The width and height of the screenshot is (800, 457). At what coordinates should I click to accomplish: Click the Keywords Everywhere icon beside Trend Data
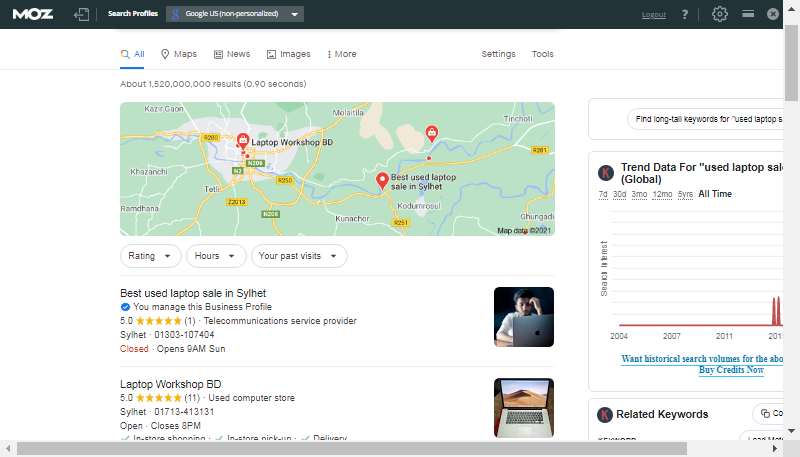coord(605,172)
